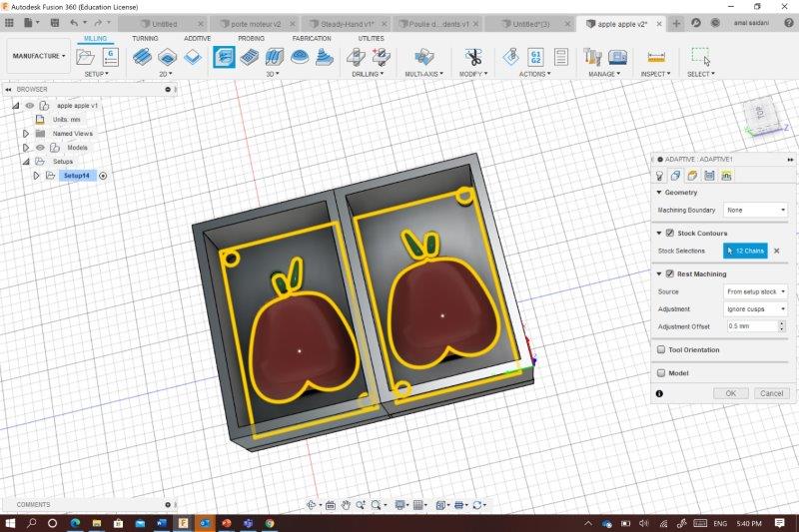The image size is (799, 532).
Task: Open the Tool tab in Adaptive dialog
Action: pos(659,176)
